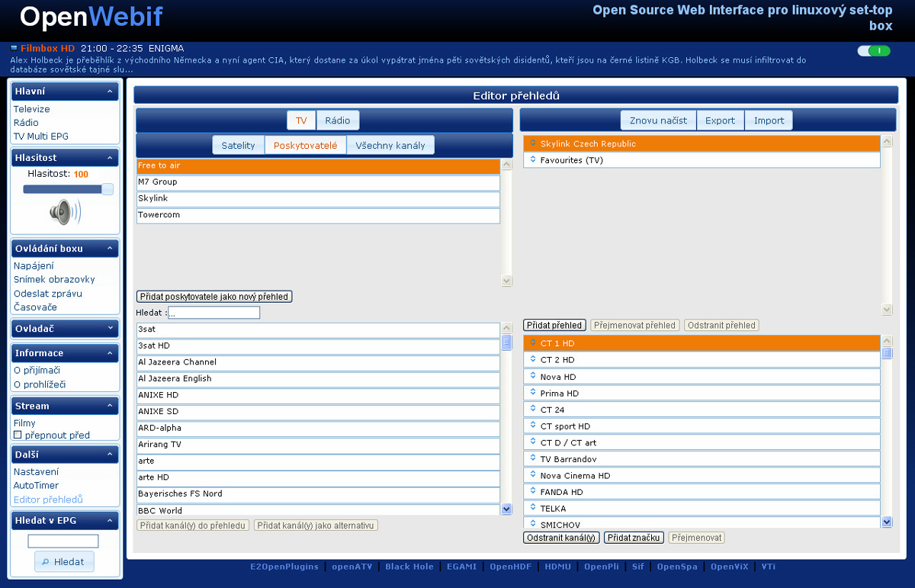Collapse the Hledat v EPG section
The width and height of the screenshot is (915, 588).
(x=110, y=520)
